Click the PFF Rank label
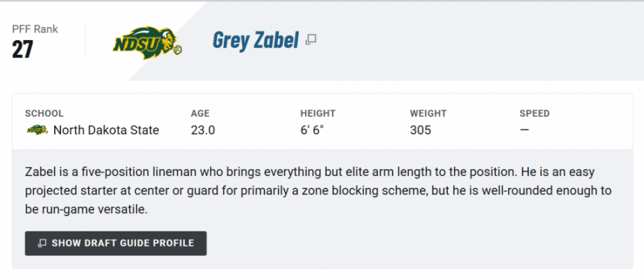The image size is (644, 277). pyautogui.click(x=35, y=29)
